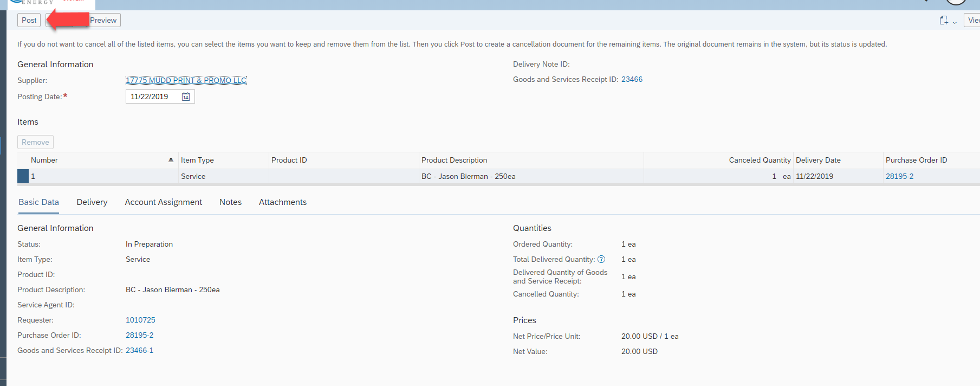Image resolution: width=980 pixels, height=386 pixels.
Task: Click the View button at the top right
Action: pyautogui.click(x=973, y=20)
